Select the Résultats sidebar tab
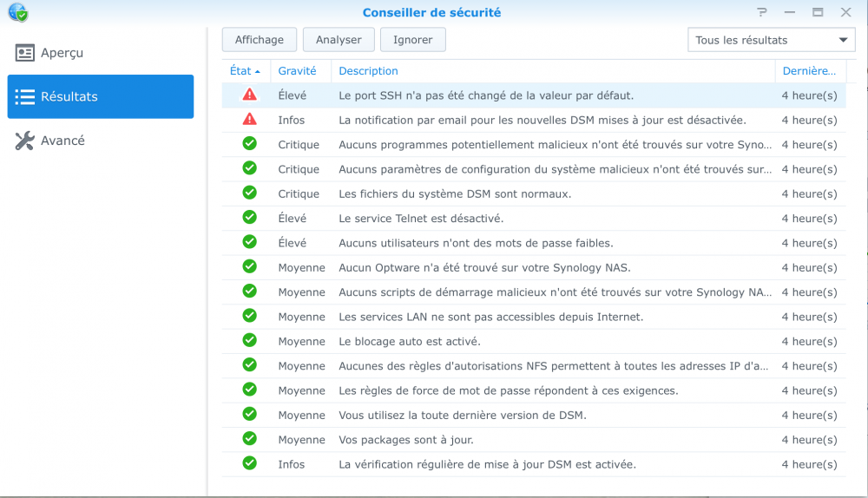 pos(100,97)
